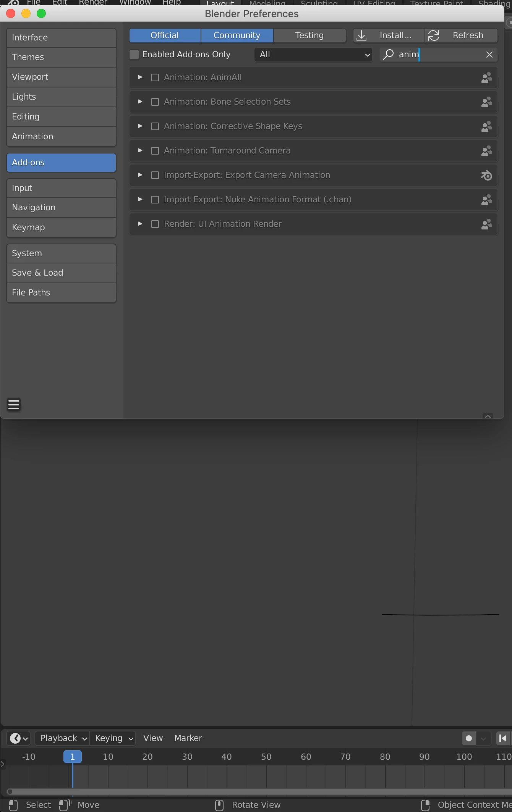Open the auto keyframing options dropdown
This screenshot has height=812, width=512.
pyautogui.click(x=483, y=738)
